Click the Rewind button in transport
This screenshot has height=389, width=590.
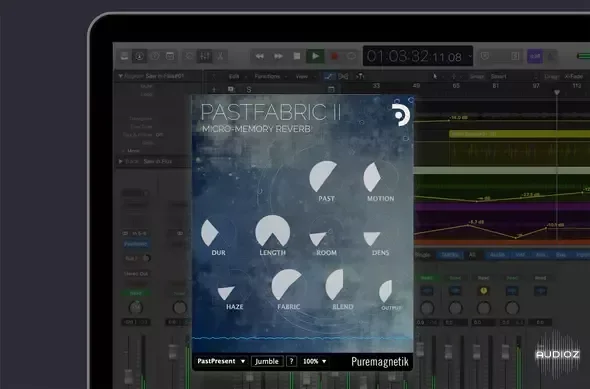tap(260, 56)
